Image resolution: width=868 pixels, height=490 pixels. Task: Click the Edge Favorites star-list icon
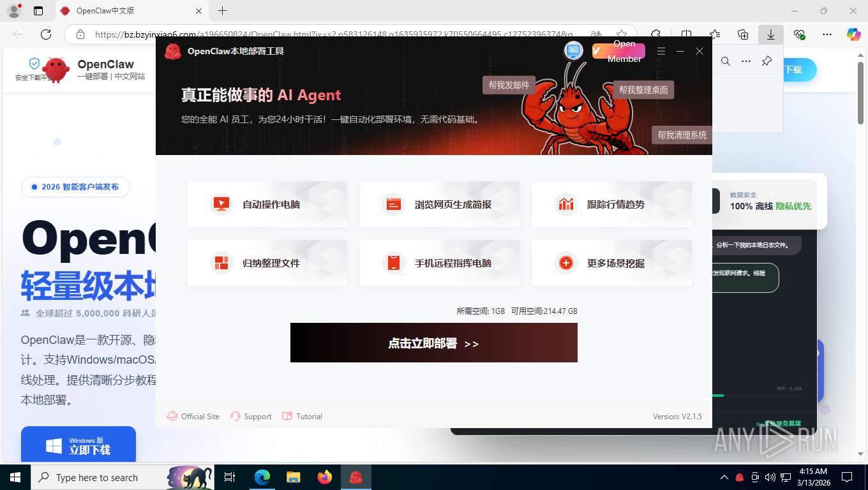715,34
